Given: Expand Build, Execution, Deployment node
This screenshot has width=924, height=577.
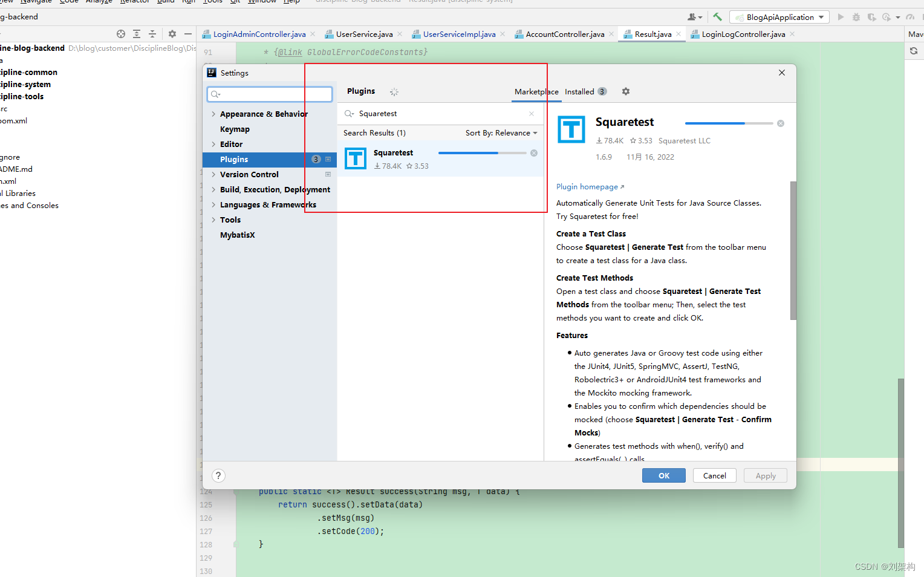Looking at the screenshot, I should [213, 189].
